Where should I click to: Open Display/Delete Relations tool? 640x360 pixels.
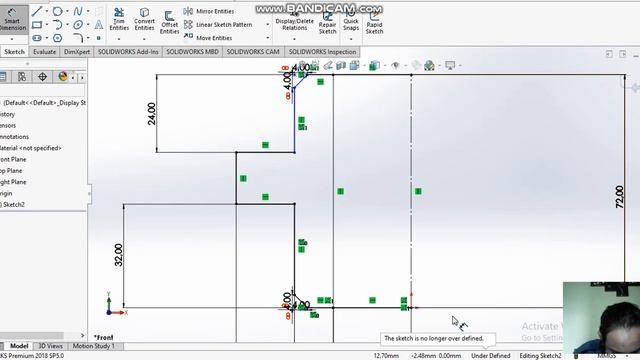click(x=294, y=22)
